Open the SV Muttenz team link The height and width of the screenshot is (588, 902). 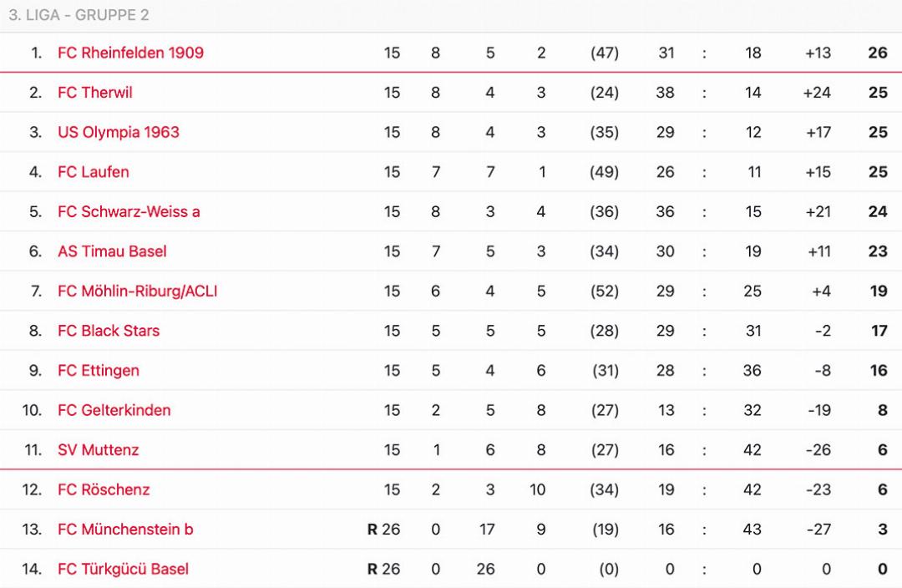point(98,450)
